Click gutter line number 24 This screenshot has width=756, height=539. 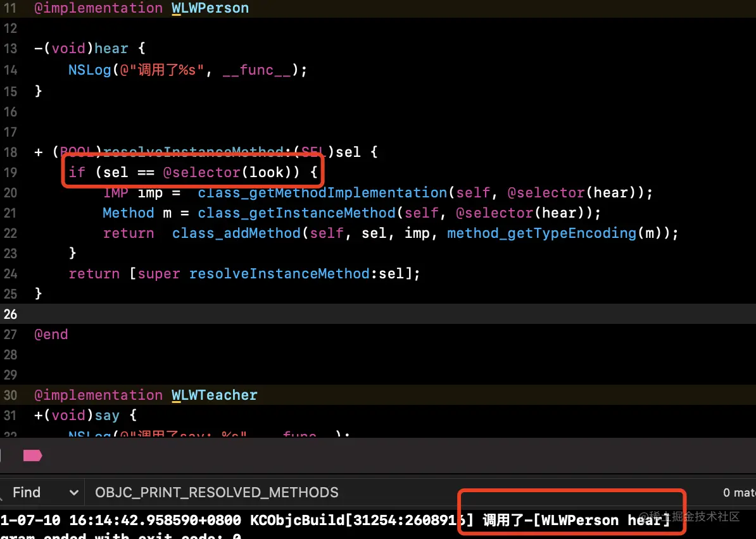click(10, 273)
